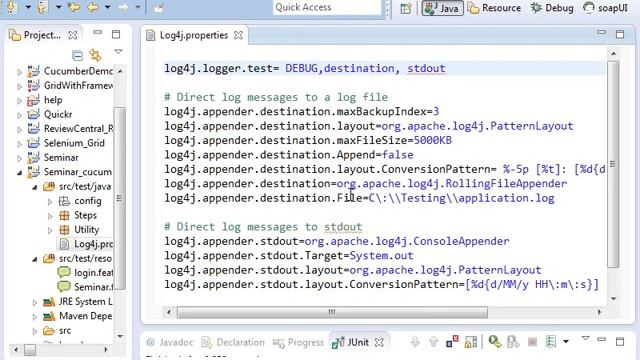Click the Open Perspective icon

point(406,8)
